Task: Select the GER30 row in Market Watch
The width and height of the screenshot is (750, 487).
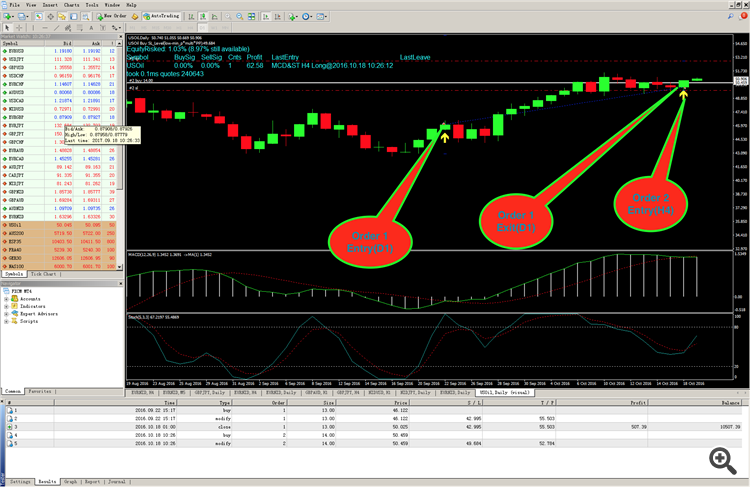Action: (59, 258)
